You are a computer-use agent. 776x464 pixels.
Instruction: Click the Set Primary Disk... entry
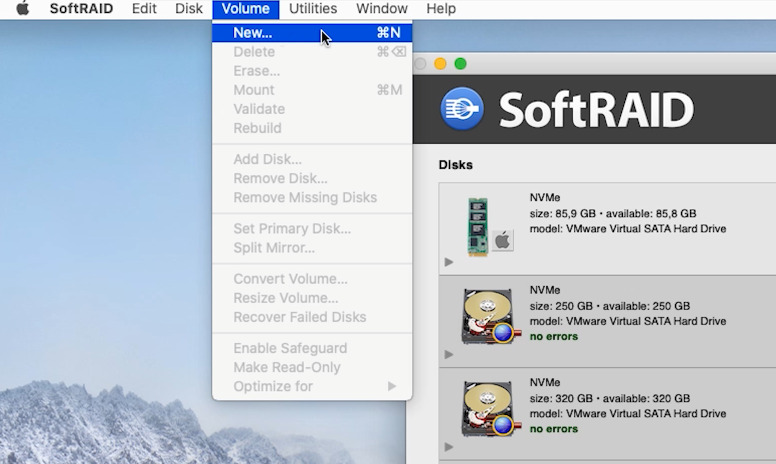click(312, 229)
